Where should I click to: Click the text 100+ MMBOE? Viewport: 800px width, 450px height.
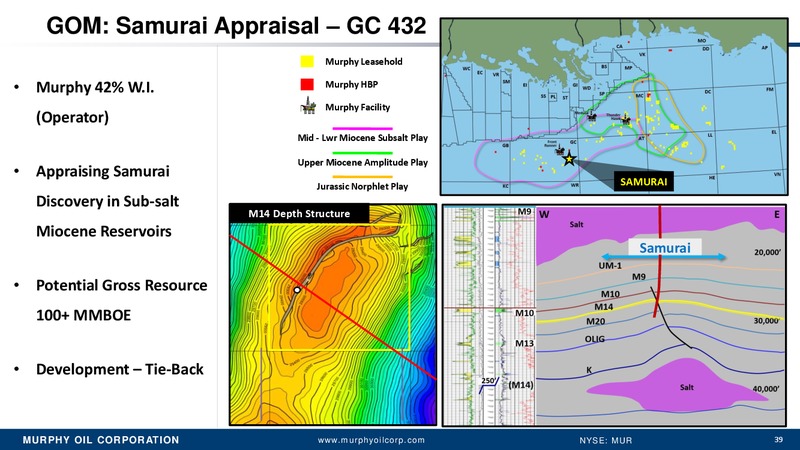84,315
